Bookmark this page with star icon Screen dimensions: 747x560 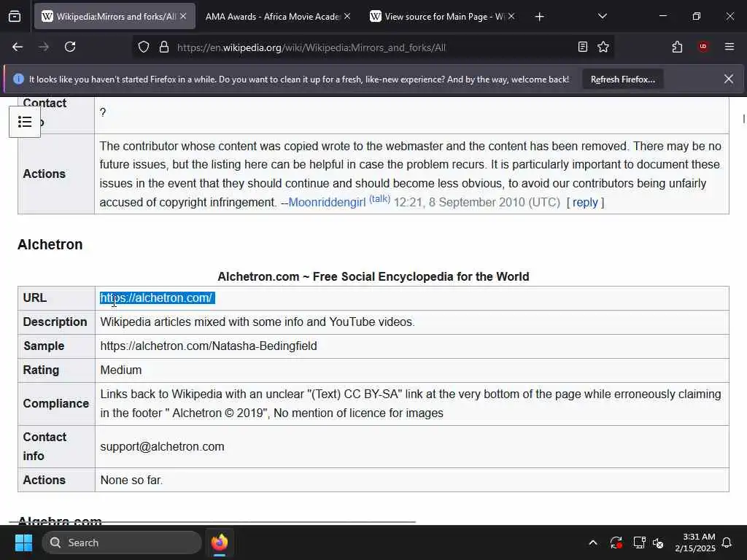603,47
